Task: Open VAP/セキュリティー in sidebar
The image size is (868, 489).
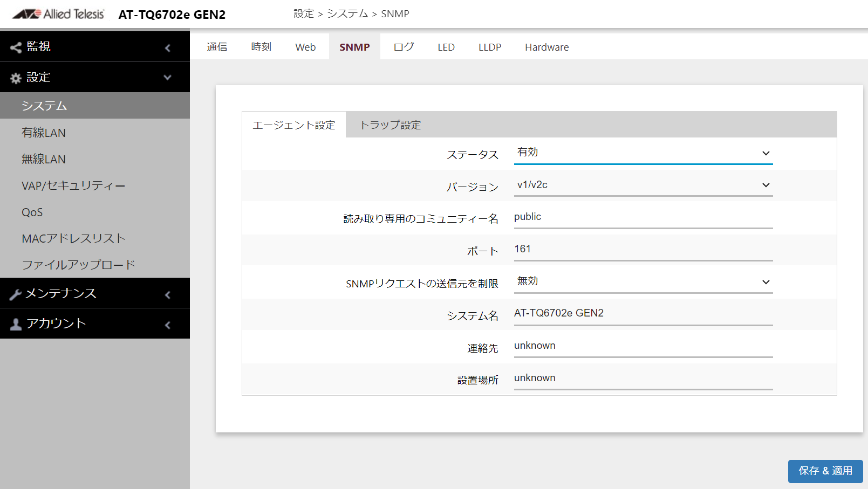Action: (95, 185)
